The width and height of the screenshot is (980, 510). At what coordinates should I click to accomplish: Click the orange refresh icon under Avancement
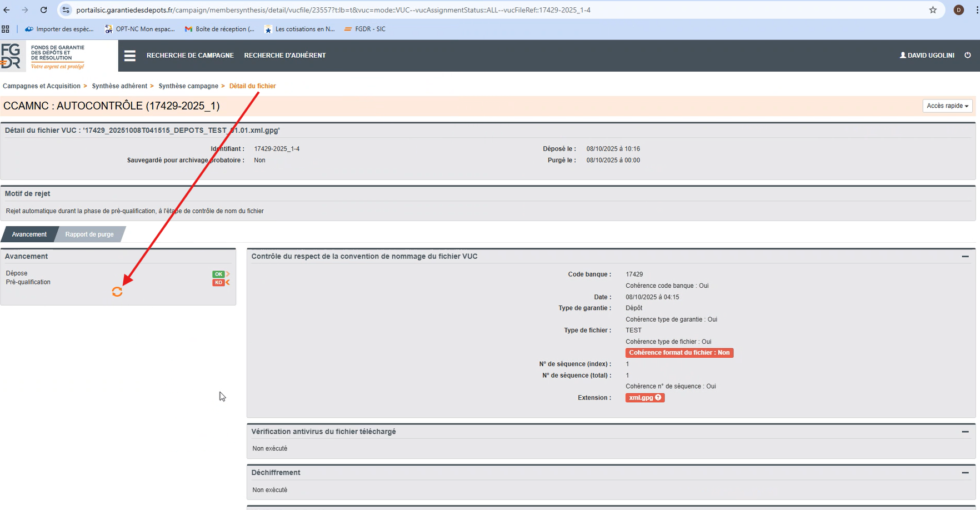[x=117, y=292]
